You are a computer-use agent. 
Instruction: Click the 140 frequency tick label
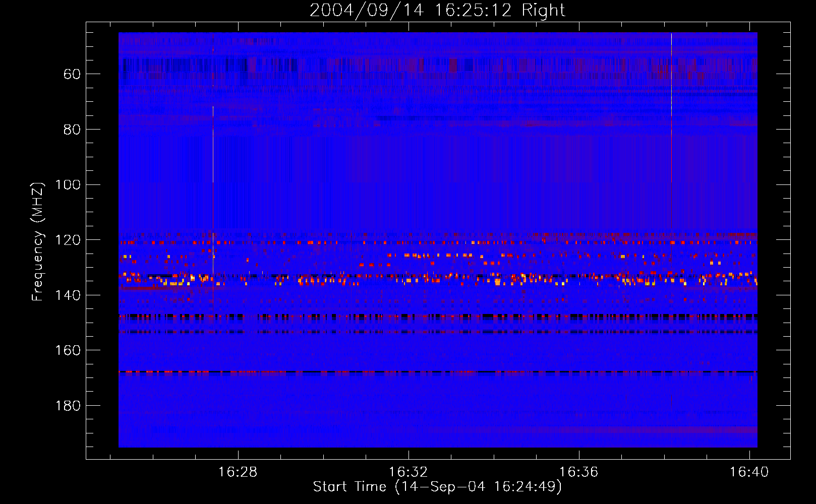point(68,295)
